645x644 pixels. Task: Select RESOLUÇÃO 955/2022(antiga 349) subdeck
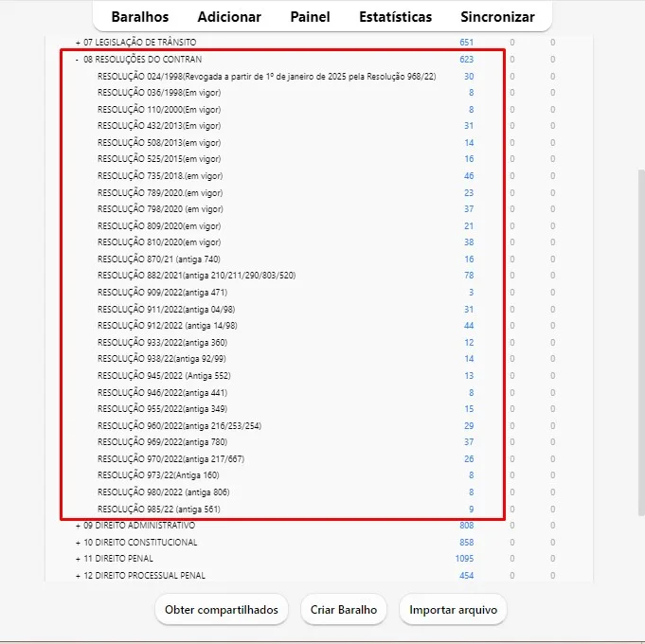tap(162, 409)
